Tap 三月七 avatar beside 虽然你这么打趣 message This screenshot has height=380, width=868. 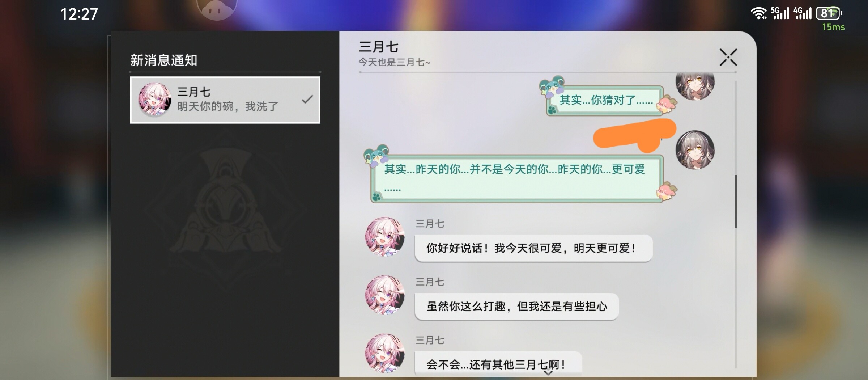(x=385, y=295)
